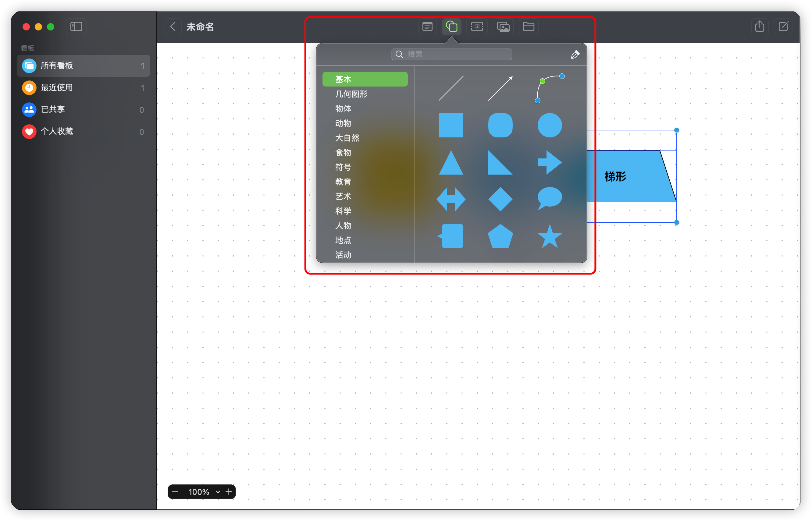Click the back chevron beside 未命名
812x521 pixels.
173,27
